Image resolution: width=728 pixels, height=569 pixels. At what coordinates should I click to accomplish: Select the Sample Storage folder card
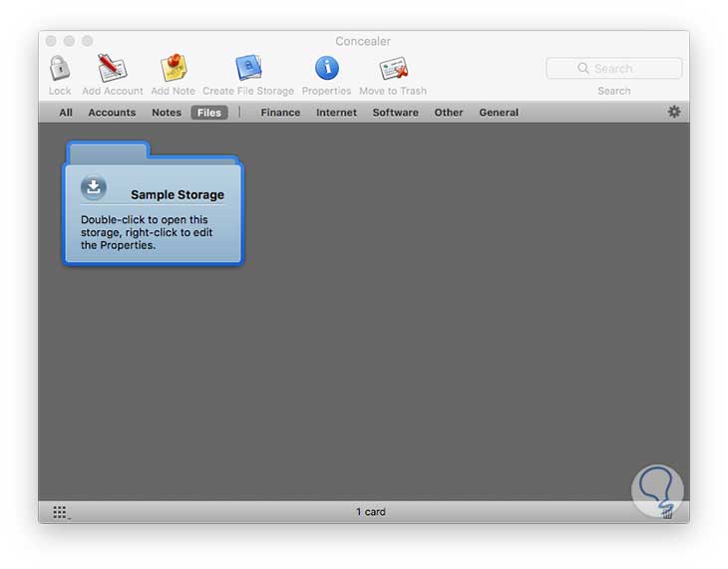153,203
